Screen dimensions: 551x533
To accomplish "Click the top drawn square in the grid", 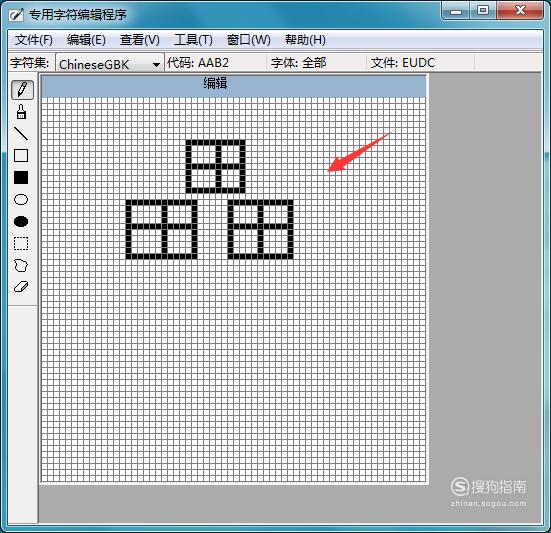I will point(215,166).
